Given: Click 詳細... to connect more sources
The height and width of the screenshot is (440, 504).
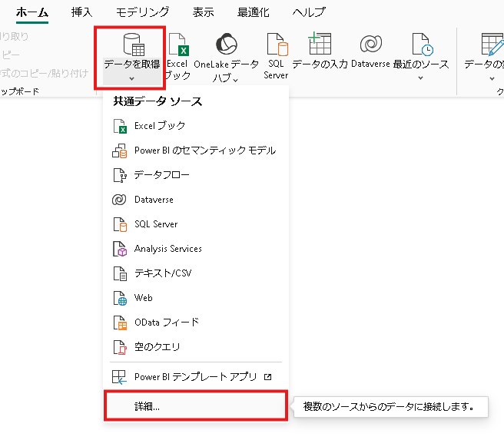Looking at the screenshot, I should (x=195, y=406).
